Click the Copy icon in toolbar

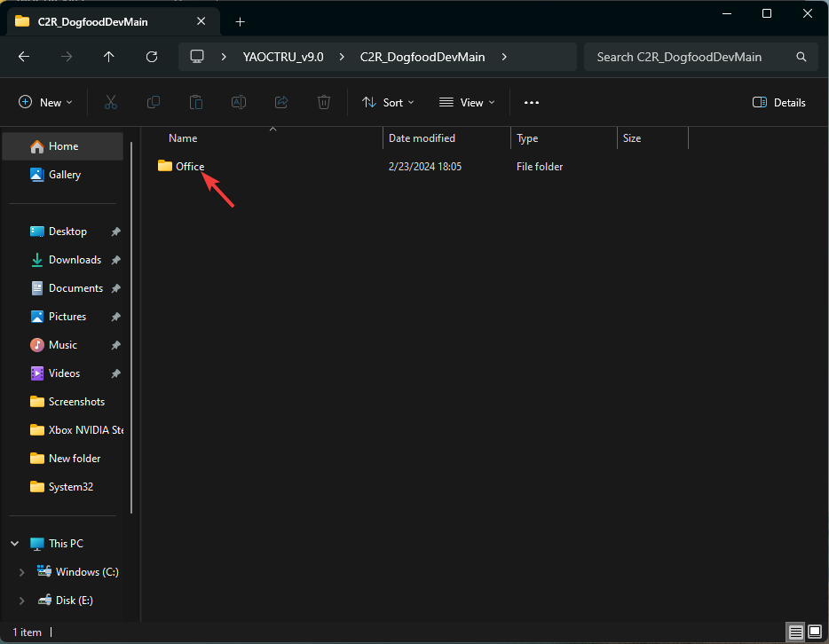(x=154, y=103)
